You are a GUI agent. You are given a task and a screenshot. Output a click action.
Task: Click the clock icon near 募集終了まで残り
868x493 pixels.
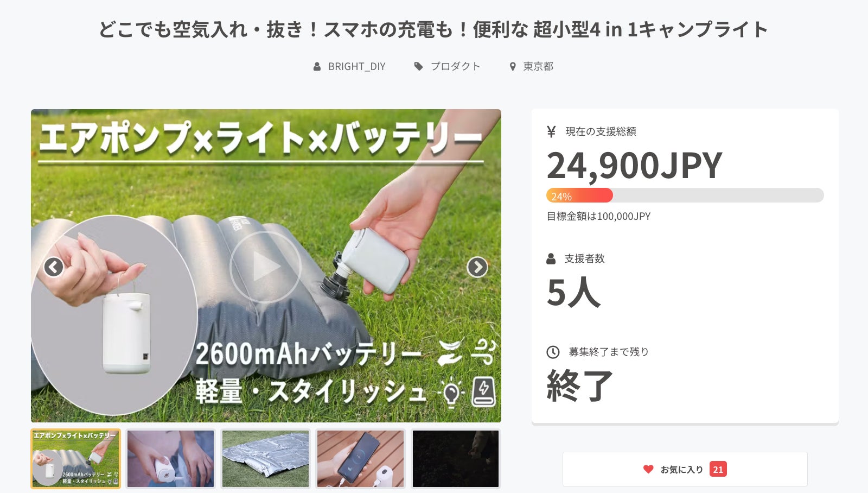tap(553, 352)
